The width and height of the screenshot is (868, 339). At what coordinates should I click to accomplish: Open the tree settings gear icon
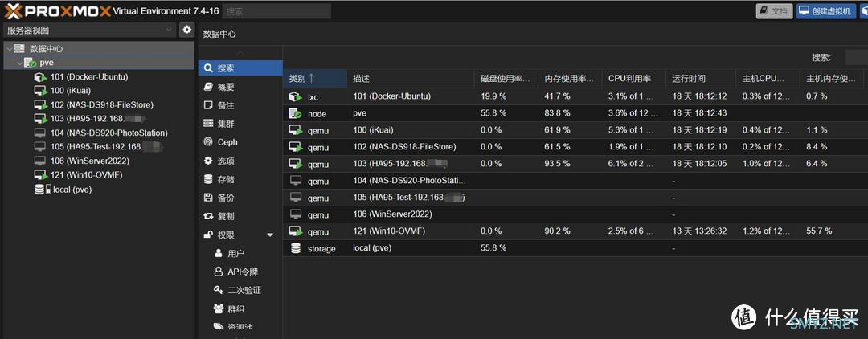tap(187, 30)
